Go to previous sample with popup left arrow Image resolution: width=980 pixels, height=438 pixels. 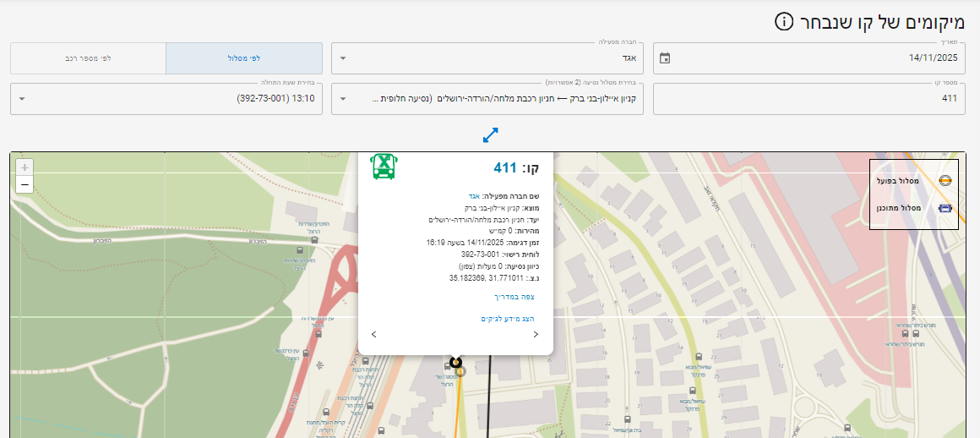[373, 334]
